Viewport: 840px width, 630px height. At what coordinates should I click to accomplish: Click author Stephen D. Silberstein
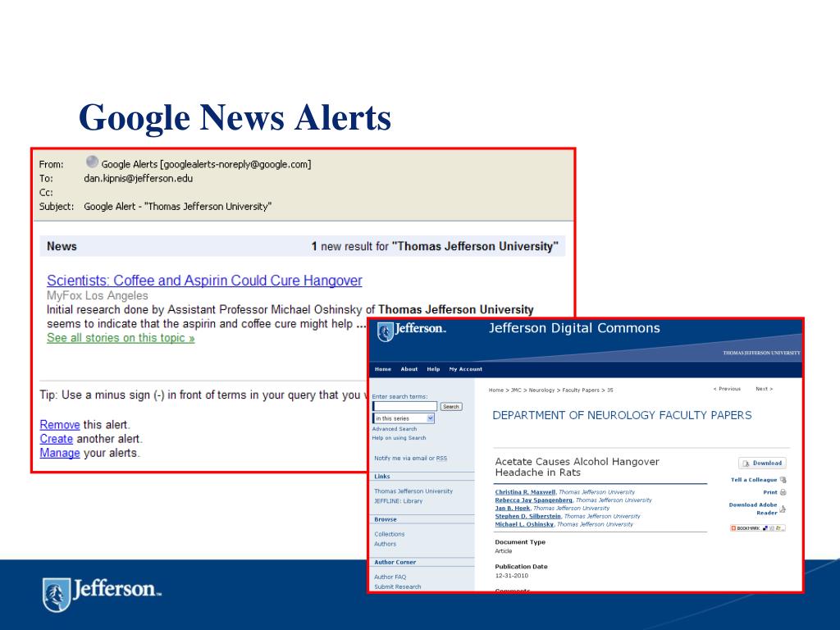click(x=527, y=517)
